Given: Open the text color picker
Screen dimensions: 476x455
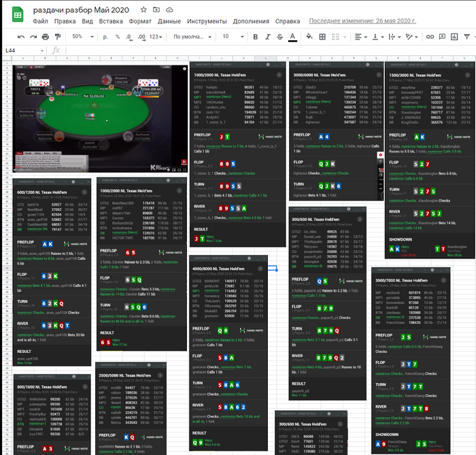Looking at the screenshot, I should (x=292, y=37).
